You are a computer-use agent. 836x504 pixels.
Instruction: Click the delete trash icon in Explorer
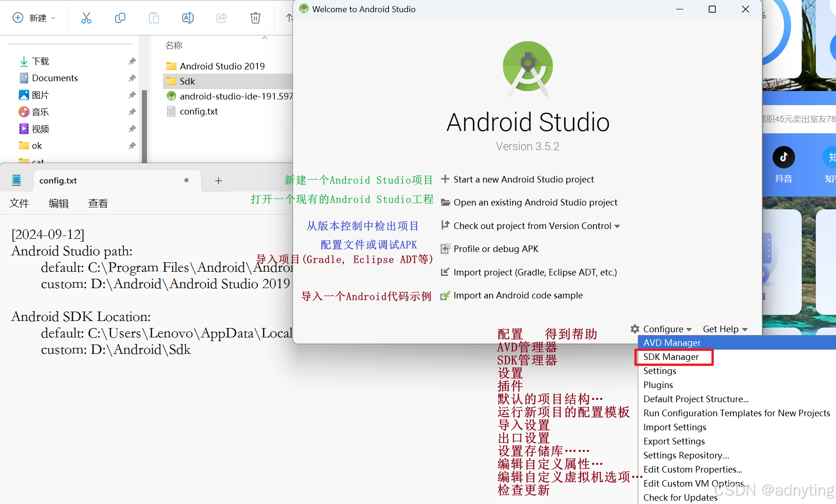pyautogui.click(x=255, y=18)
